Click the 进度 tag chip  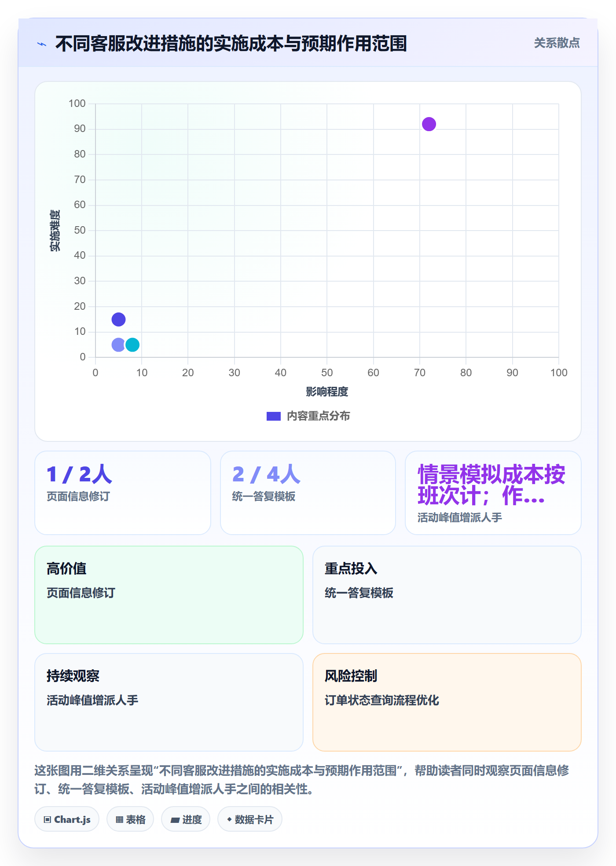186,819
